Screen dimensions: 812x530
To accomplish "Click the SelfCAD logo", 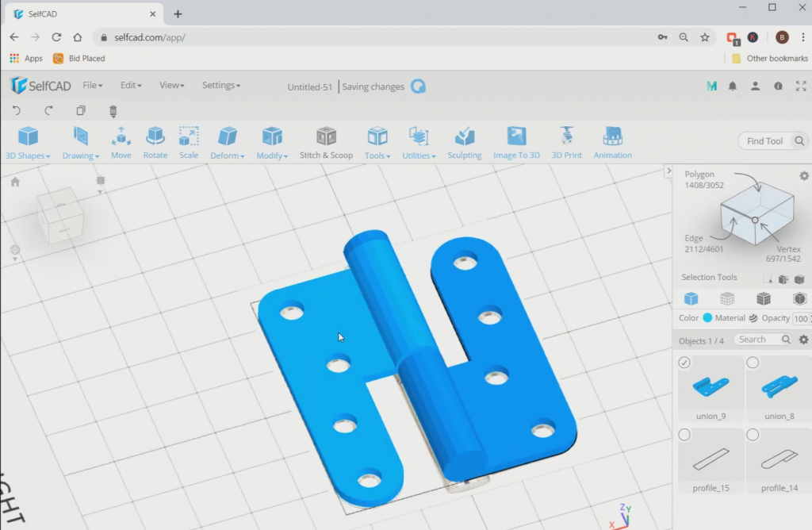I will point(40,86).
